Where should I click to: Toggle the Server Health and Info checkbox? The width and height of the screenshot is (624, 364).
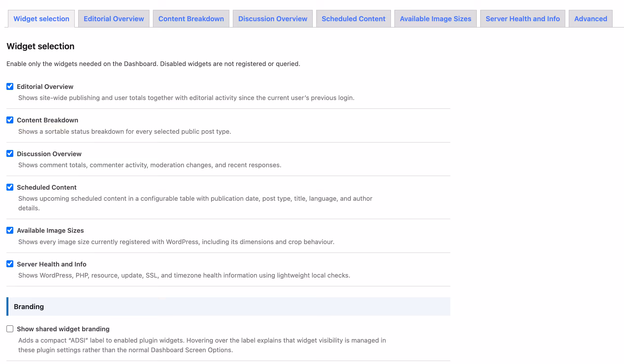coord(10,264)
